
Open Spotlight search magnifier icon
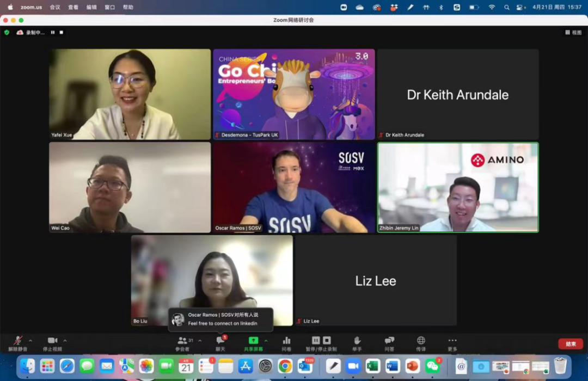[x=507, y=7]
